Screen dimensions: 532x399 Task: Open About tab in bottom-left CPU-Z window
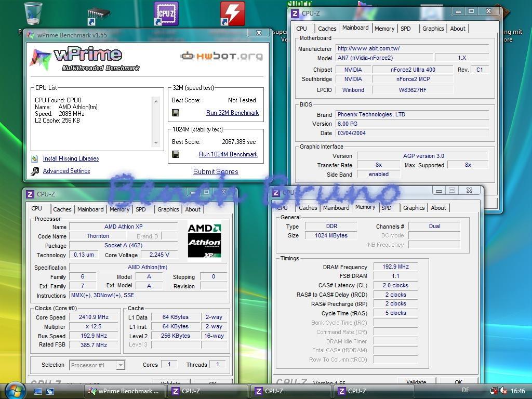[x=193, y=209]
